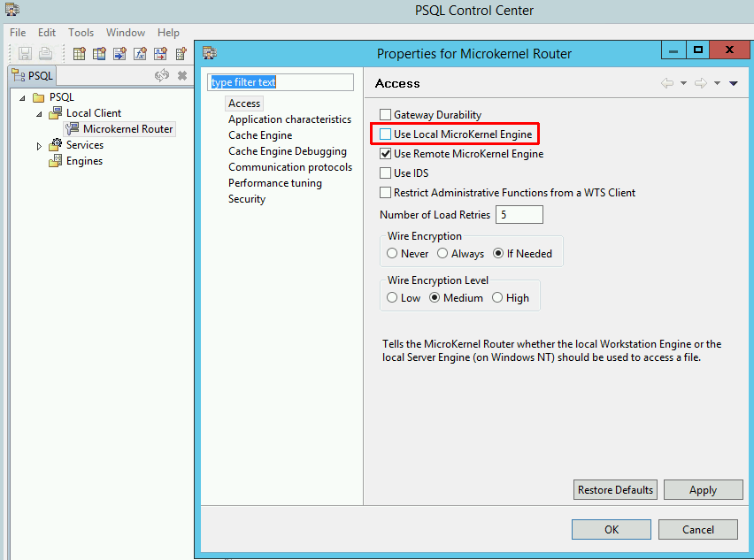
Task: Expand the Services tree node
Action: point(39,146)
